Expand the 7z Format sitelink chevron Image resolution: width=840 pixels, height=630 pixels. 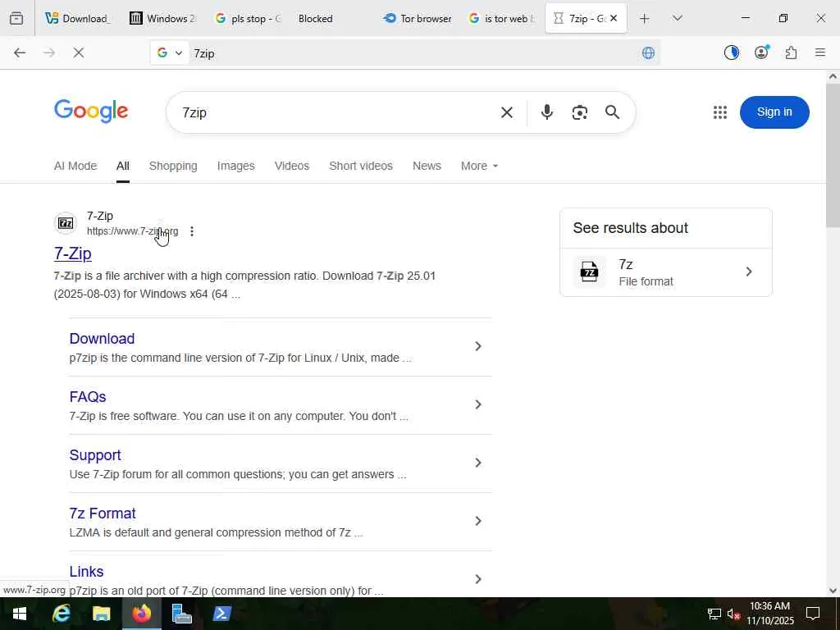pyautogui.click(x=478, y=521)
